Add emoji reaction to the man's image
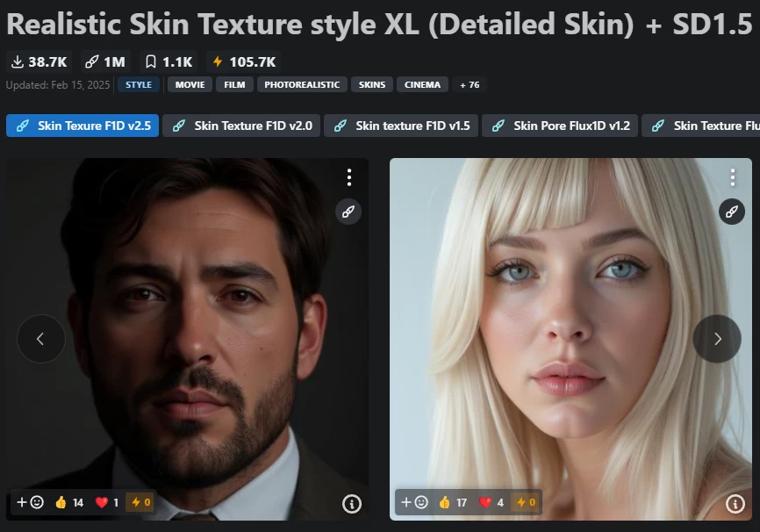 (30, 502)
